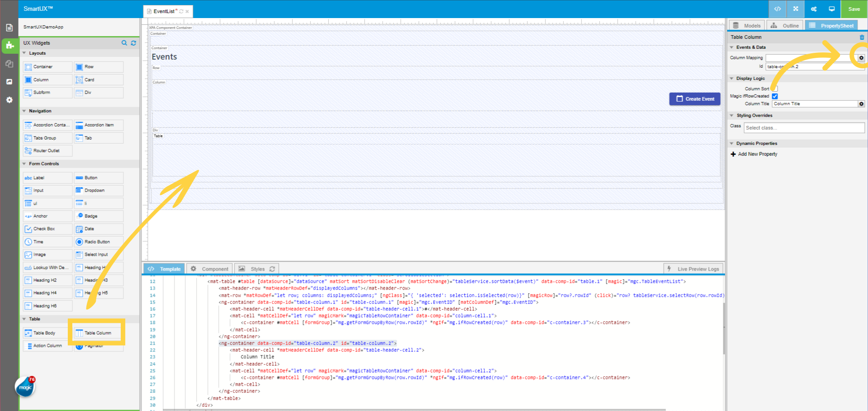Collapse the Events & Data section

tap(732, 47)
